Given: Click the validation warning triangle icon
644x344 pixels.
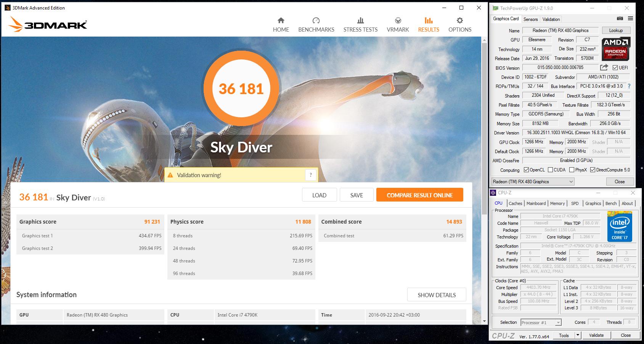Looking at the screenshot, I should point(170,175).
